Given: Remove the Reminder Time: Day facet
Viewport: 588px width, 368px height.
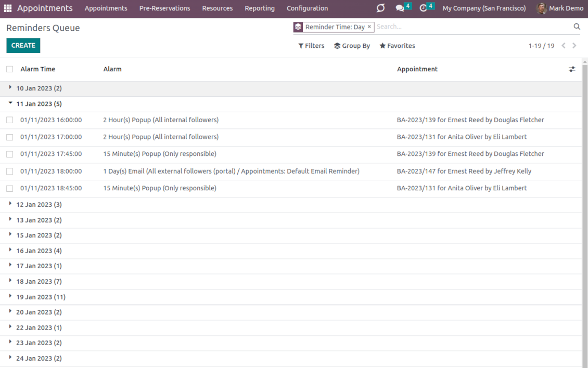Looking at the screenshot, I should tap(369, 27).
